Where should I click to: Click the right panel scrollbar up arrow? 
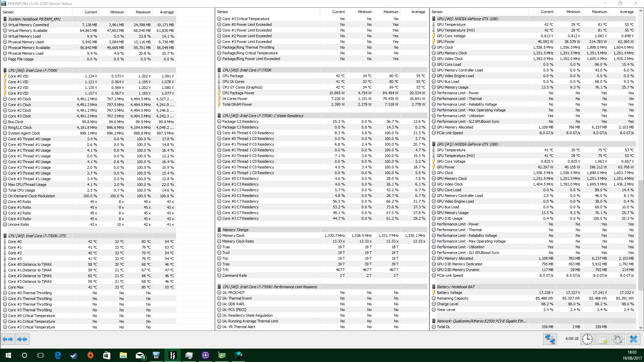(641, 11)
